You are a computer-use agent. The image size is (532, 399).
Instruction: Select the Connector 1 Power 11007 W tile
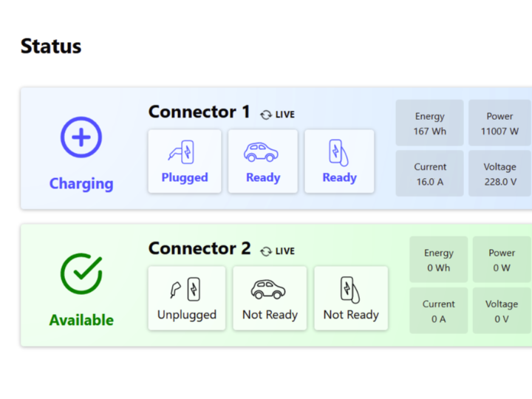pos(499,123)
